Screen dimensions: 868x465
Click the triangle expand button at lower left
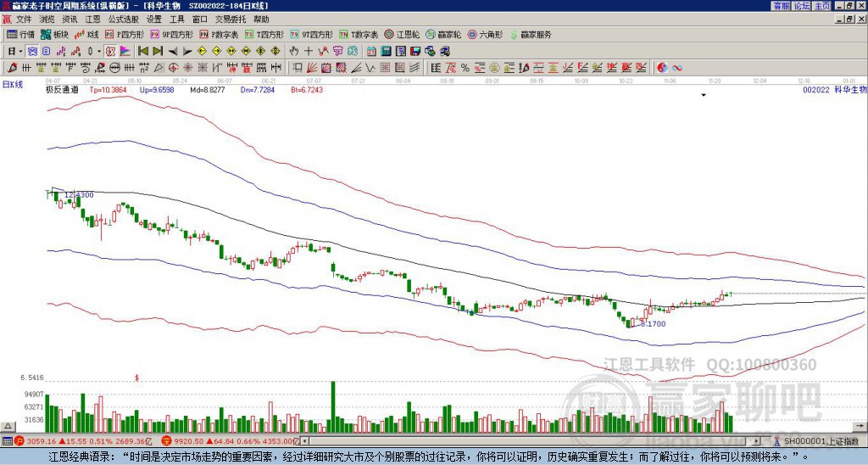coord(8,426)
